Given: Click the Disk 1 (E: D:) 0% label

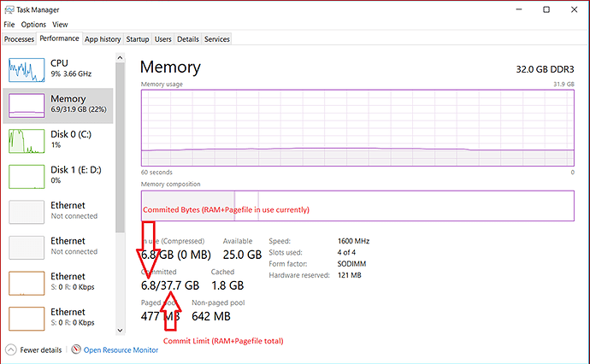Looking at the screenshot, I should point(75,175).
